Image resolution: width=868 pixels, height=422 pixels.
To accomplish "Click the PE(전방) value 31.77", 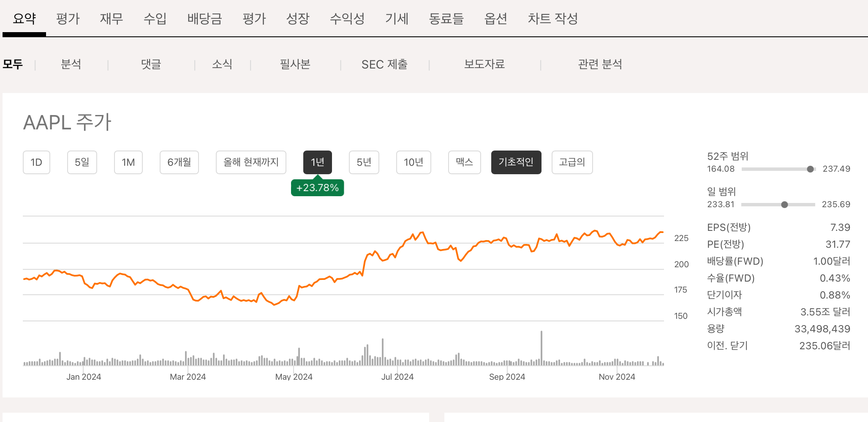I will 838,244.
